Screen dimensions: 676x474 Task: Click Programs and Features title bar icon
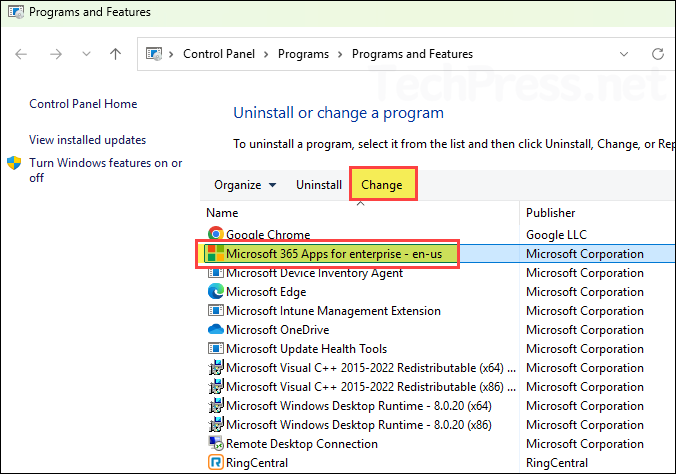click(16, 12)
